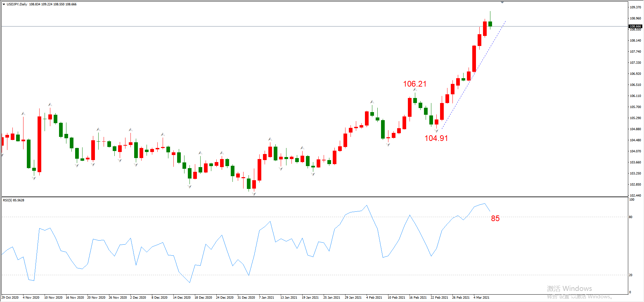Click the 14 Dec 2020 date label
This screenshot has height=302, width=644.
(x=182, y=298)
